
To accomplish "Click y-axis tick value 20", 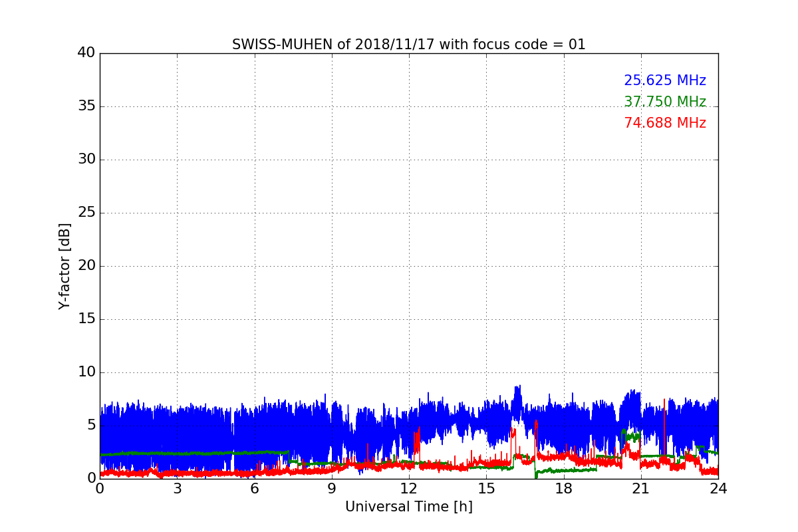I will [86, 265].
